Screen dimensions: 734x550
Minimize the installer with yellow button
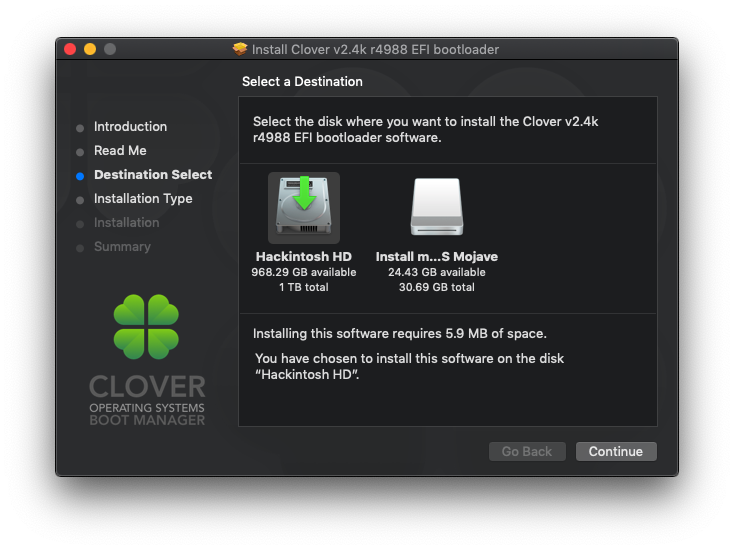(x=90, y=49)
